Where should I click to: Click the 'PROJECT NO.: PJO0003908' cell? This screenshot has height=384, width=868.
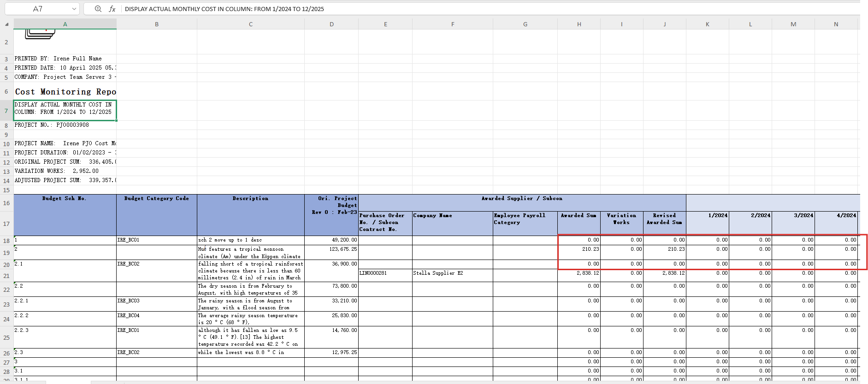[x=65, y=125]
